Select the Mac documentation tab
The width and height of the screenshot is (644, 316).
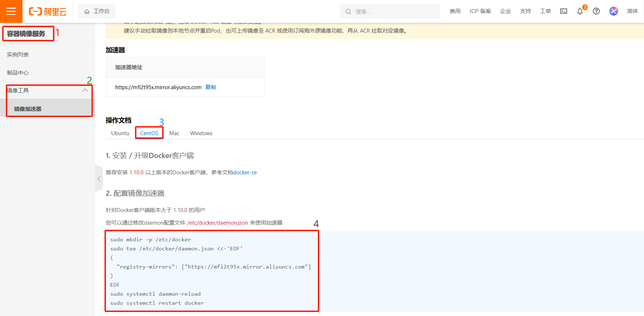pos(174,133)
